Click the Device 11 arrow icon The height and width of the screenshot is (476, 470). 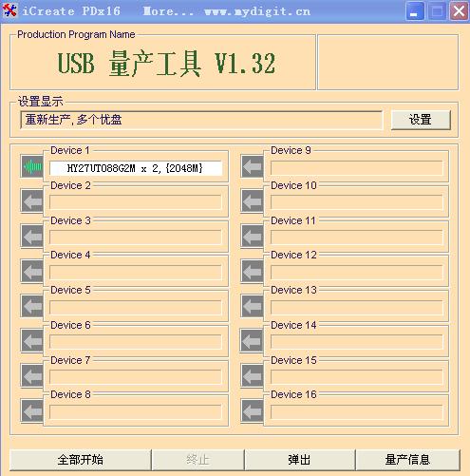(253, 236)
